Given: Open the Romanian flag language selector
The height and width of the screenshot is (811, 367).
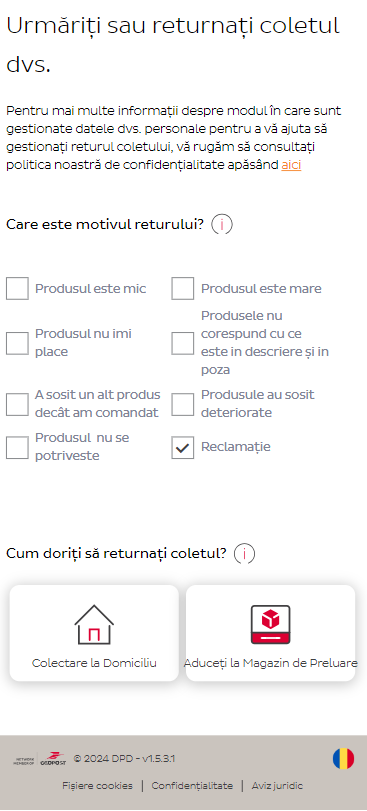Looking at the screenshot, I should (343, 759).
